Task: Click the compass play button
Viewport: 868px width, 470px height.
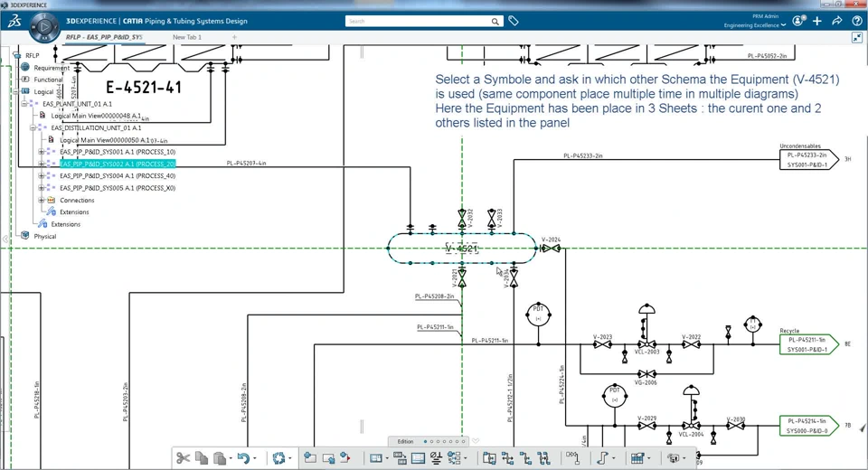Action: [x=44, y=26]
